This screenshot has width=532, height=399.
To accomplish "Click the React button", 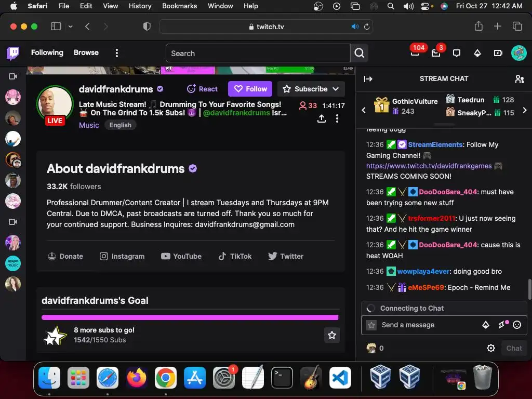I will tap(202, 89).
